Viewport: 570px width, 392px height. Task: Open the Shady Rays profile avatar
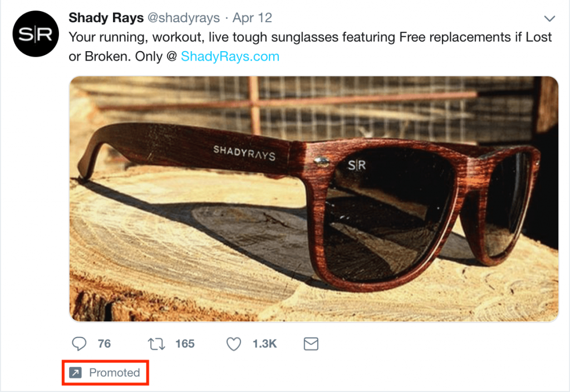pos(36,33)
